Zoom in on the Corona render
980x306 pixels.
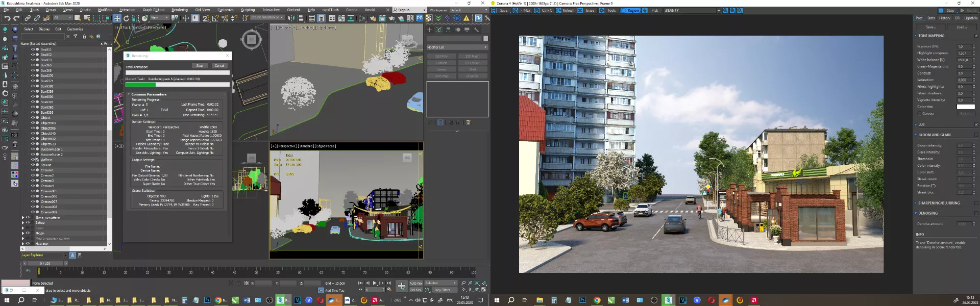pyautogui.click(x=725, y=10)
